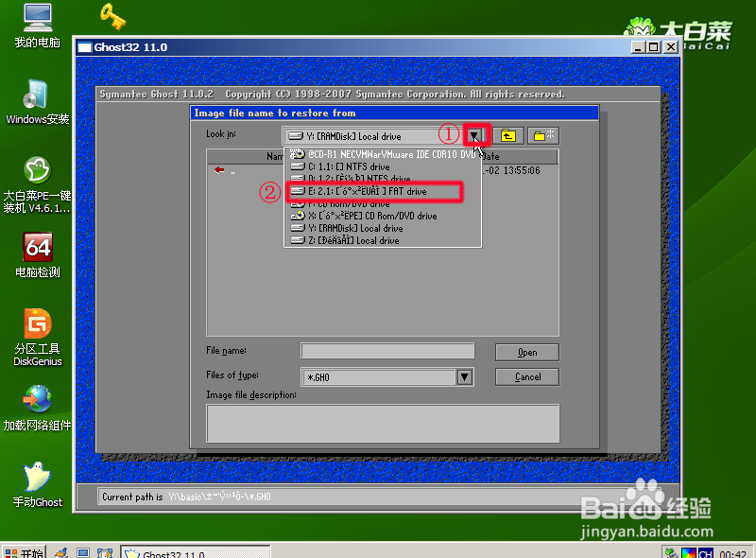756x558 pixels.
Task: Select the X: CD Rom/DVD drive entry
Action: coord(383,216)
